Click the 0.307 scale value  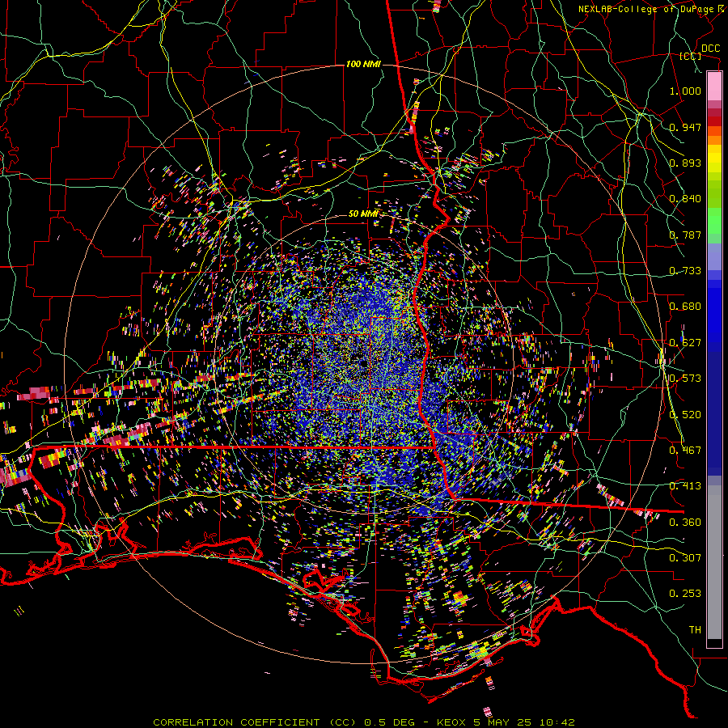click(x=685, y=558)
